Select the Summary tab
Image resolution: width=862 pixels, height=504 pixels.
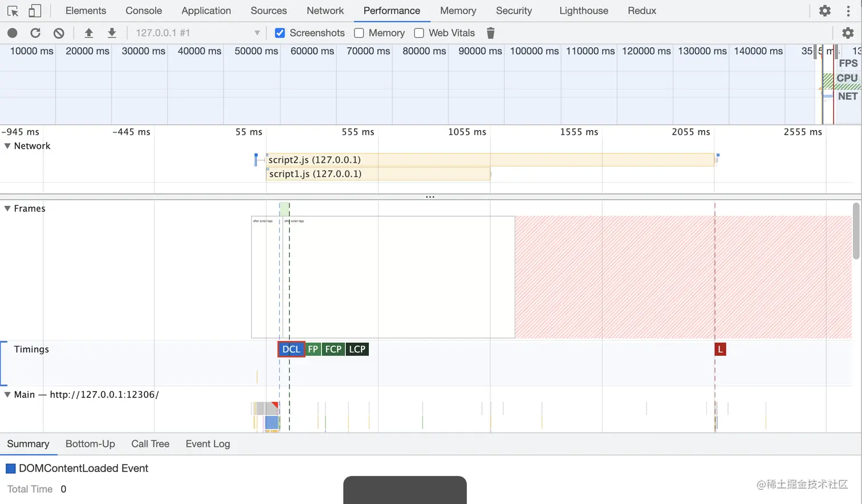tap(28, 444)
